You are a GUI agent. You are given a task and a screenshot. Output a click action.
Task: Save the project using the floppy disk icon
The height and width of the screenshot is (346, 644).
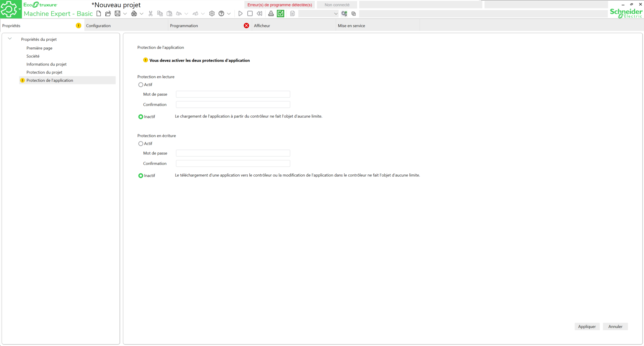point(117,14)
